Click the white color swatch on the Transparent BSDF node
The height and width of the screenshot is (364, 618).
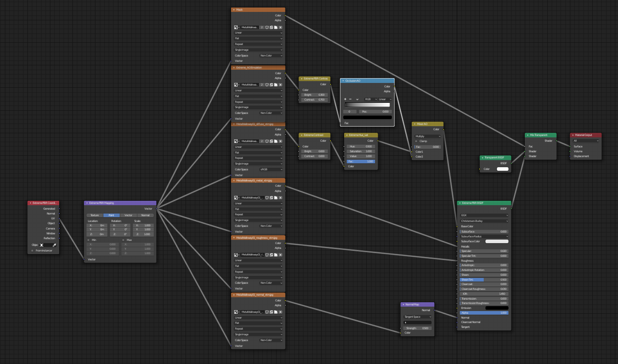point(502,169)
